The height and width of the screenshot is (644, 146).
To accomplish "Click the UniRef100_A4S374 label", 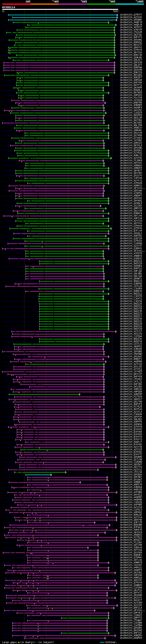I will tap(131, 334).
